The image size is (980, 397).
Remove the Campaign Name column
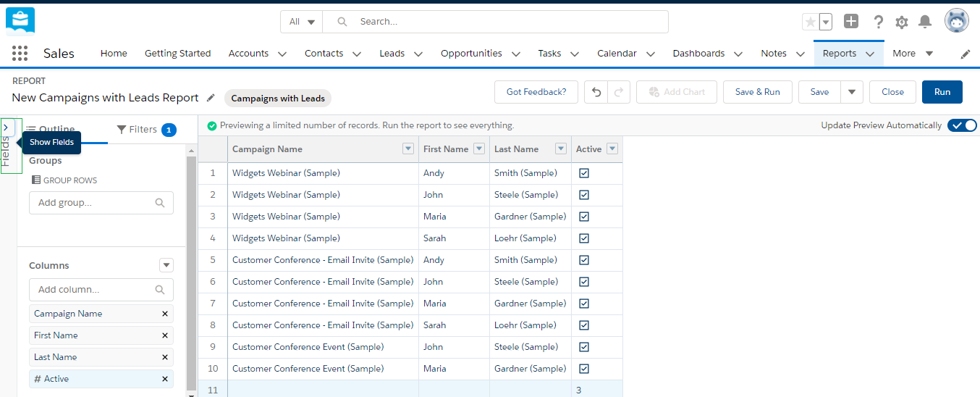[165, 314]
